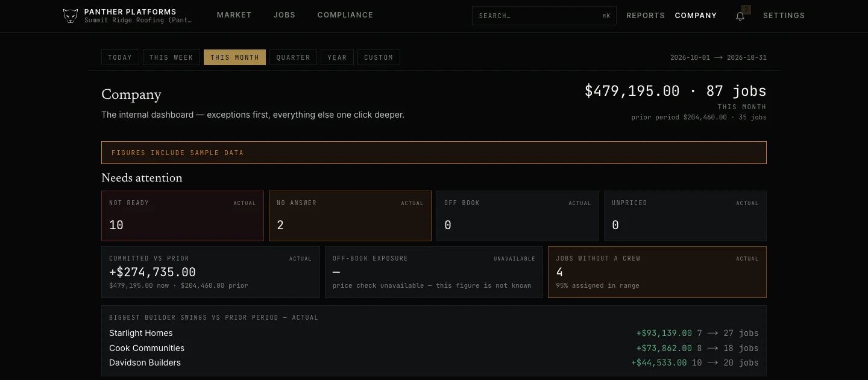Select the This Month range
Screen dimensions: 868x380
234,57
